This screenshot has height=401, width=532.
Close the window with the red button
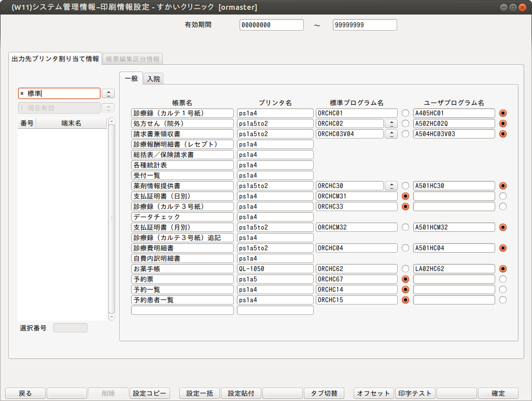[523, 7]
